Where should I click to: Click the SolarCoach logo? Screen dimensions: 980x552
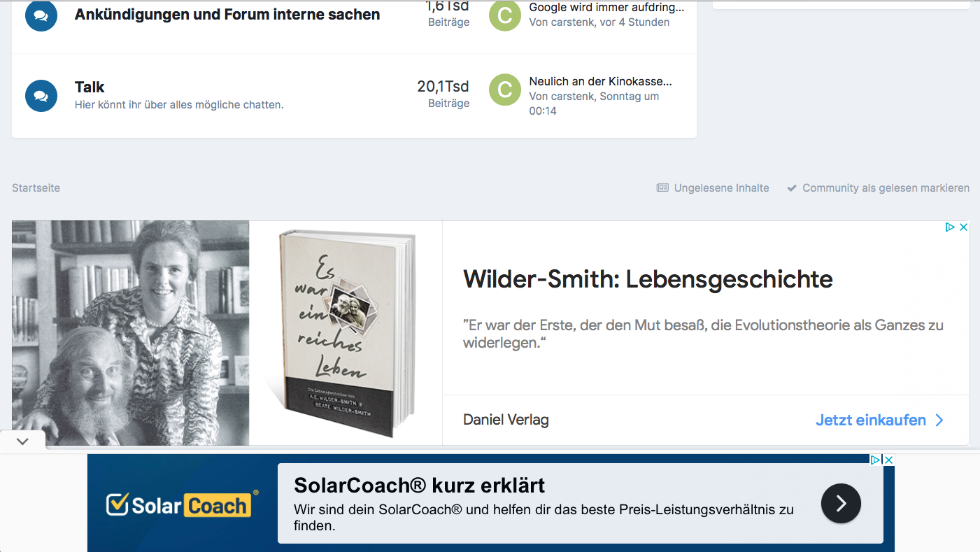click(x=182, y=504)
